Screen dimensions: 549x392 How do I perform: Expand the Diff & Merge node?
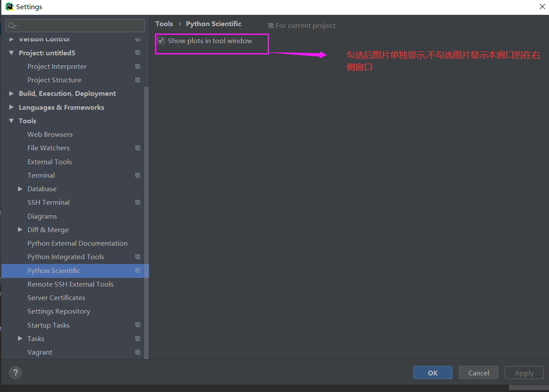(20, 230)
